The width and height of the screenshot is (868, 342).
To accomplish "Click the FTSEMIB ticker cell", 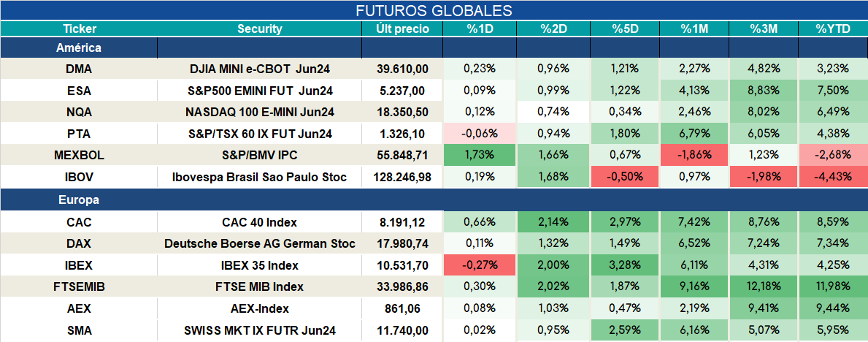I will point(79,287).
